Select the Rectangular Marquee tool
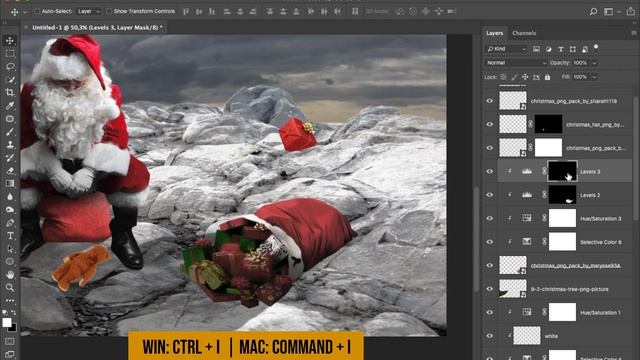This screenshot has height=360, width=640. [10, 53]
